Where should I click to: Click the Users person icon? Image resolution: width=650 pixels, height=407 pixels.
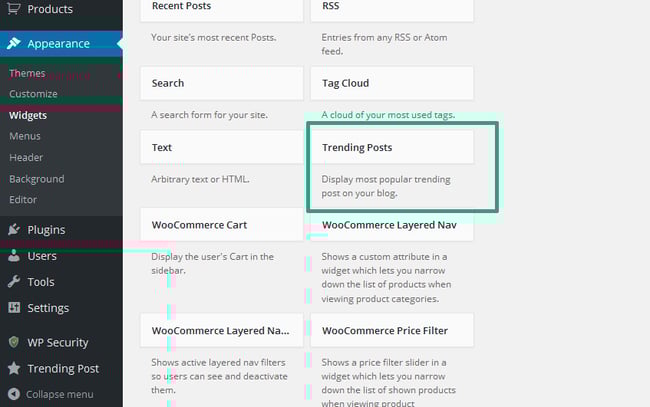pos(13,256)
